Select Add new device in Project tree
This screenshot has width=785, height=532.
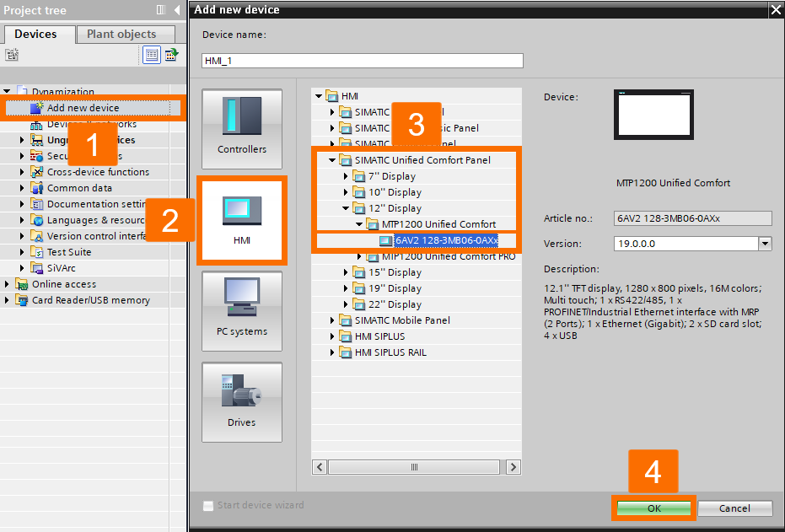click(83, 108)
